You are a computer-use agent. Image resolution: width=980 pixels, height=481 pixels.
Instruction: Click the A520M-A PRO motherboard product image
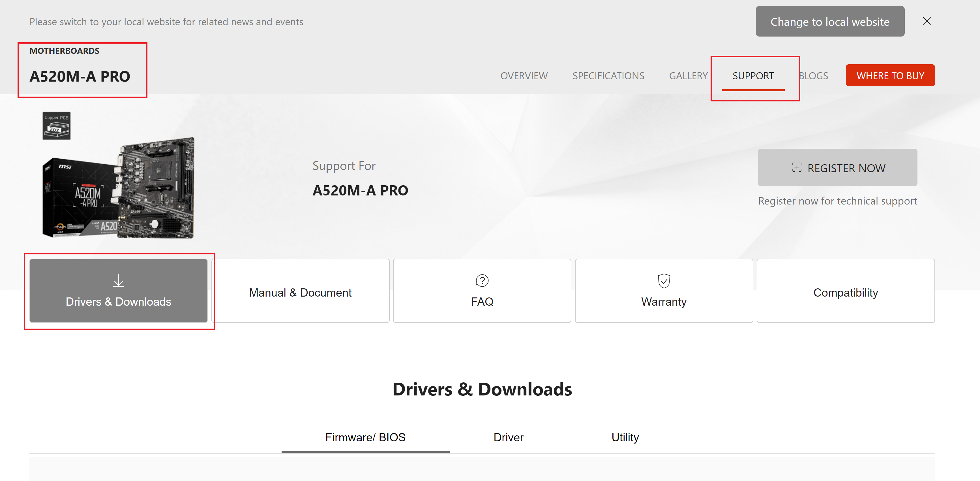click(118, 188)
